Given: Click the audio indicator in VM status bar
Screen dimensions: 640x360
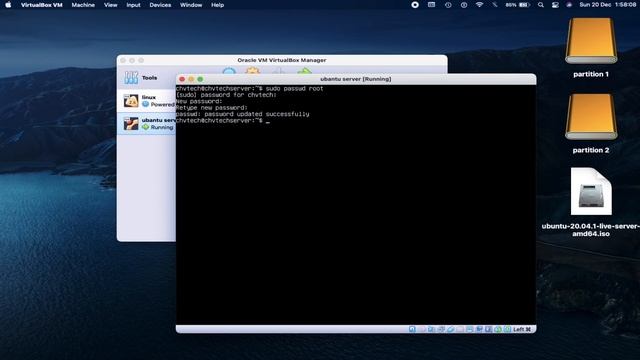Looking at the screenshot, I should pyautogui.click(x=431, y=329).
